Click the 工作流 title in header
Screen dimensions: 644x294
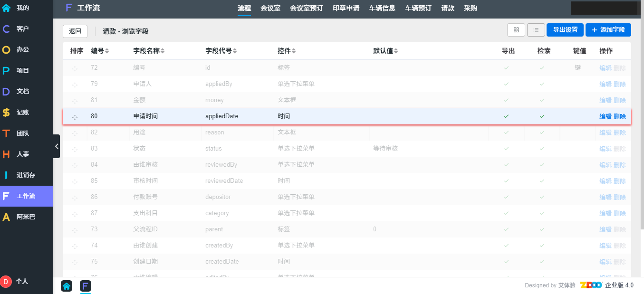(x=88, y=8)
